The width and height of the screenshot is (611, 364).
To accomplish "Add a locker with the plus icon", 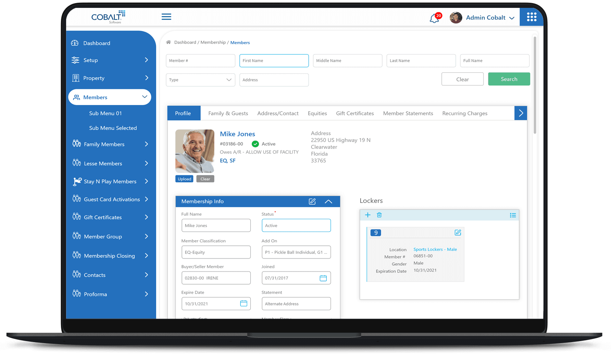I will click(368, 215).
